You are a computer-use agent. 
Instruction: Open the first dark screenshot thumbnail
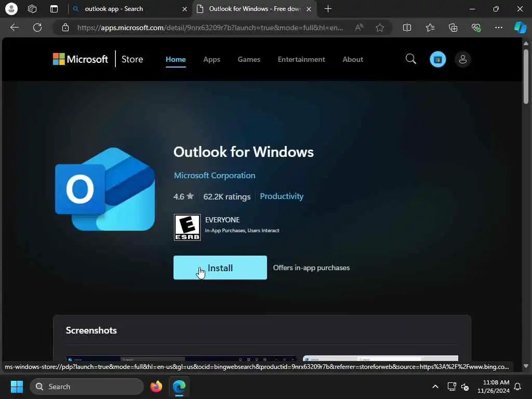[181, 358]
